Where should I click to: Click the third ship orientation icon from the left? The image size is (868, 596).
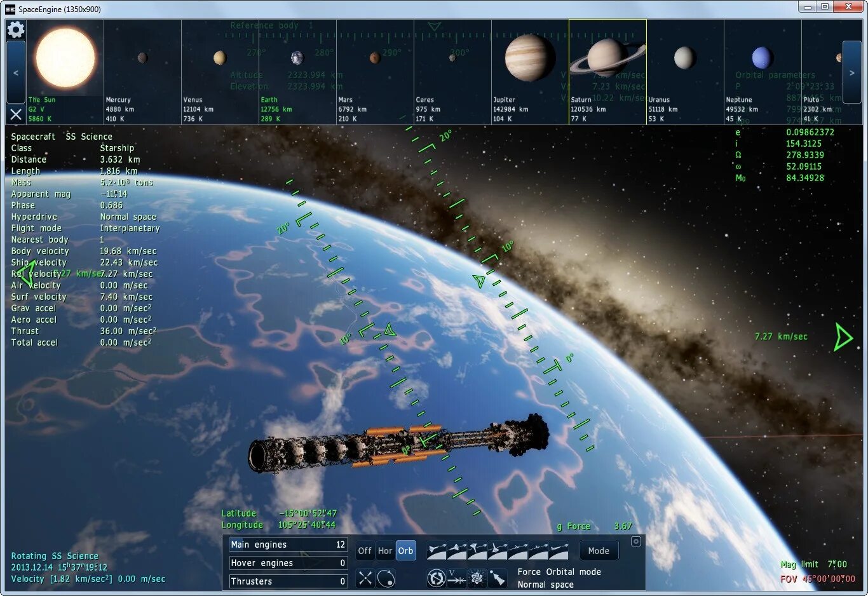point(478,550)
